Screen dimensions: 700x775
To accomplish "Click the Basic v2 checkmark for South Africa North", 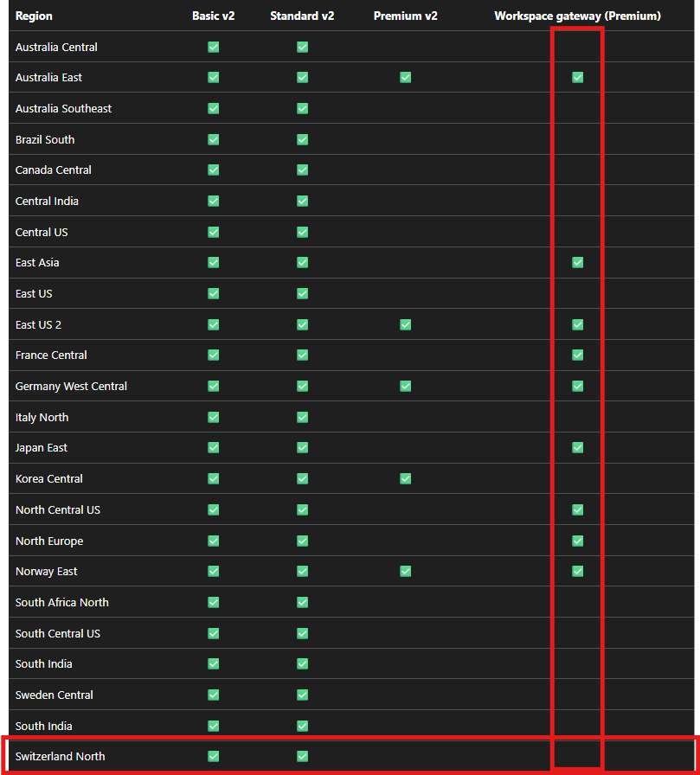I will (x=213, y=603).
